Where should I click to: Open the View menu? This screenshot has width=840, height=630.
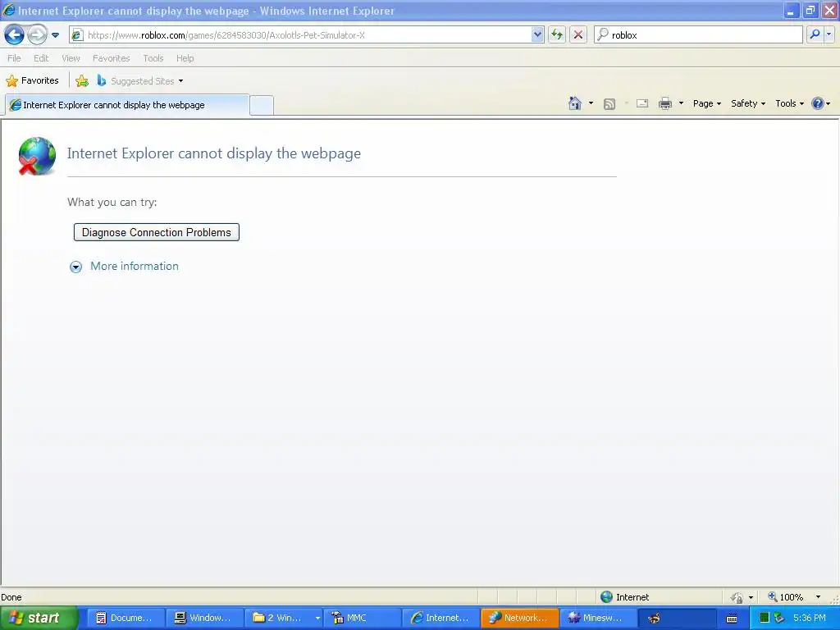pos(71,58)
